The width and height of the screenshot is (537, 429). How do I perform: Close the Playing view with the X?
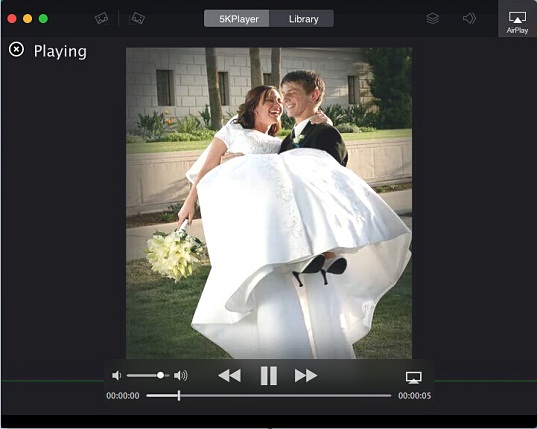16,49
